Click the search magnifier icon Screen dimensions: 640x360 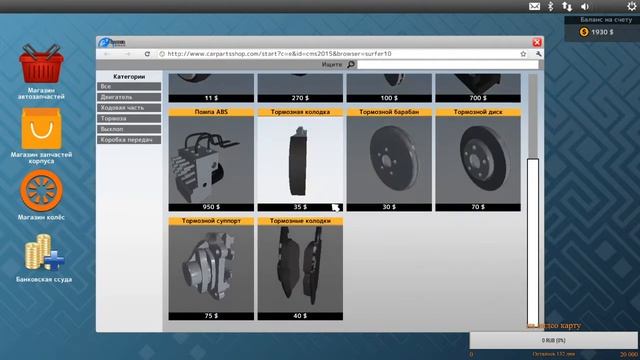(x=351, y=64)
